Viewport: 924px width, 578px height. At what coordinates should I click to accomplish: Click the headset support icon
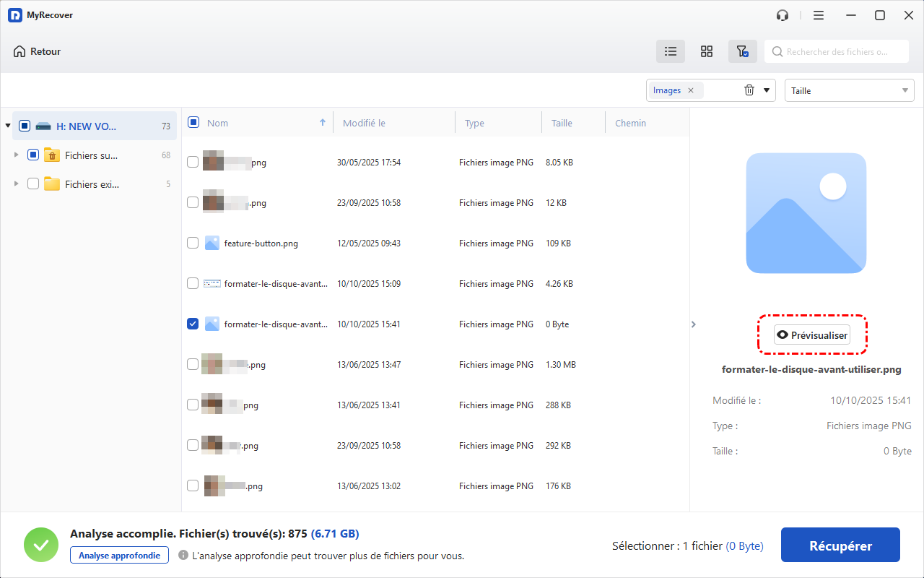(782, 15)
